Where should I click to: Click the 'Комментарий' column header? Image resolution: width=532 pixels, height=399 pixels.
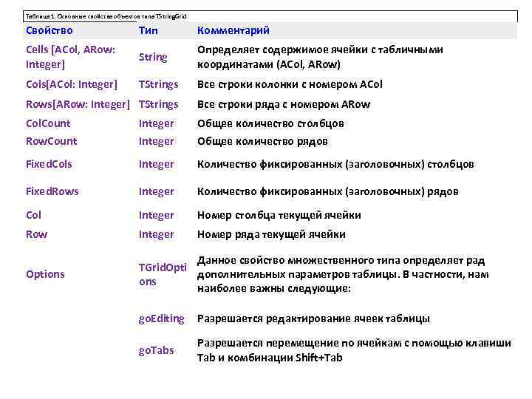point(233,30)
